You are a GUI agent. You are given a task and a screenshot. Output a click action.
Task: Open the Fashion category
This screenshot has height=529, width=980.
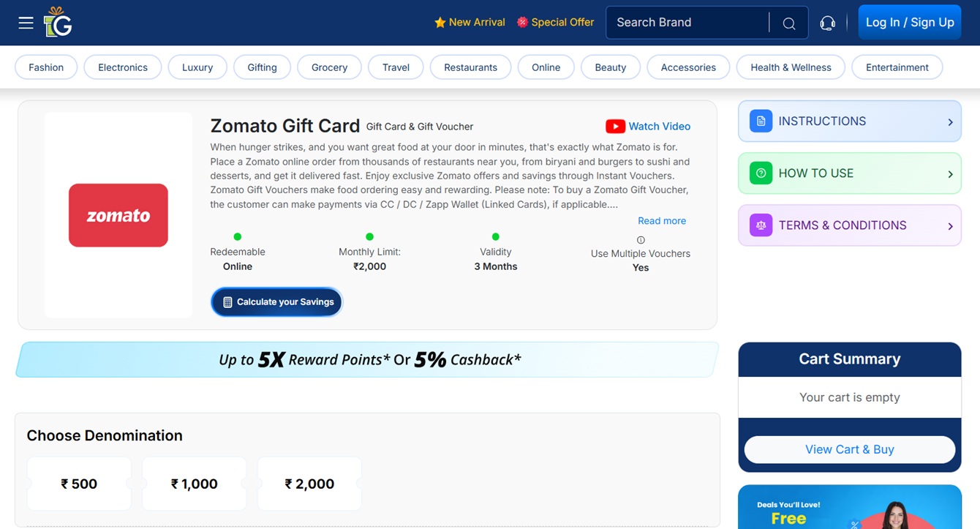coord(46,67)
